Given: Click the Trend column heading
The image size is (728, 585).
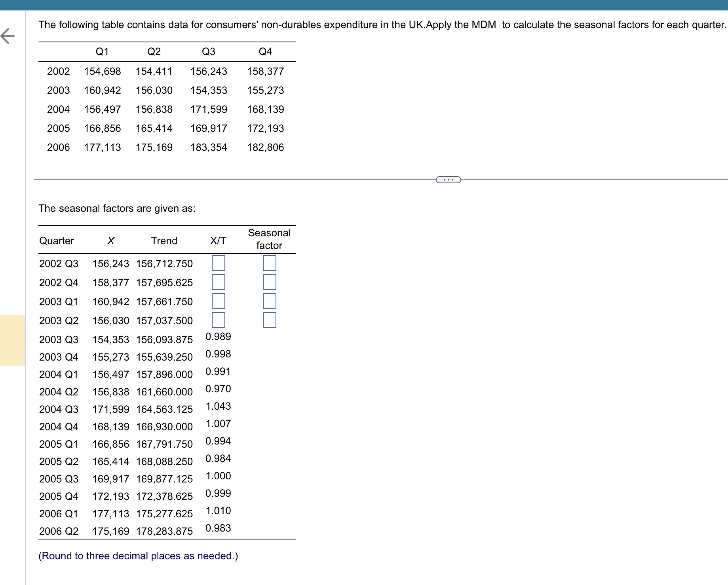Looking at the screenshot, I should 164,240.
